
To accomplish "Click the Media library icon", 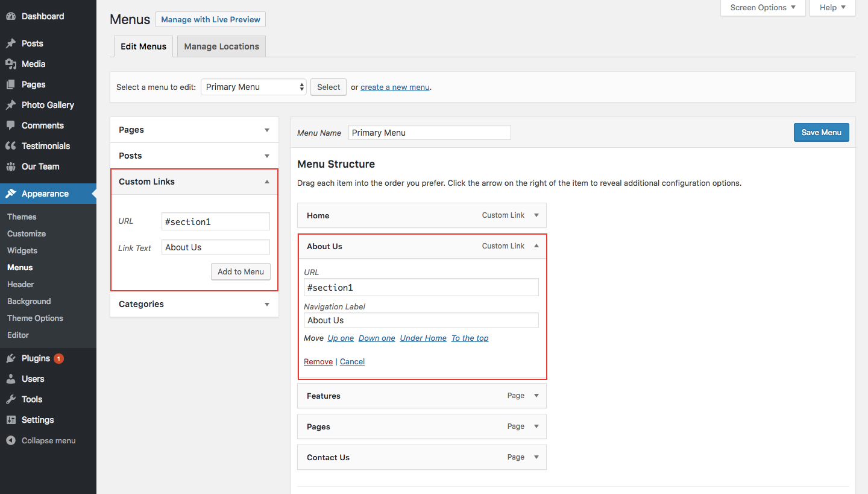I will click(11, 64).
